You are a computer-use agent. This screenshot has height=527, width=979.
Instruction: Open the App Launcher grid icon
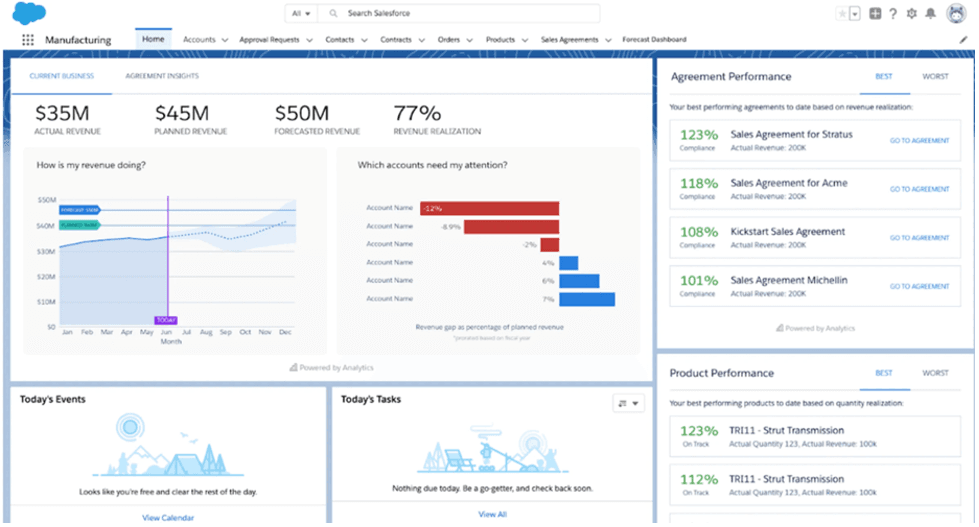pos(27,40)
